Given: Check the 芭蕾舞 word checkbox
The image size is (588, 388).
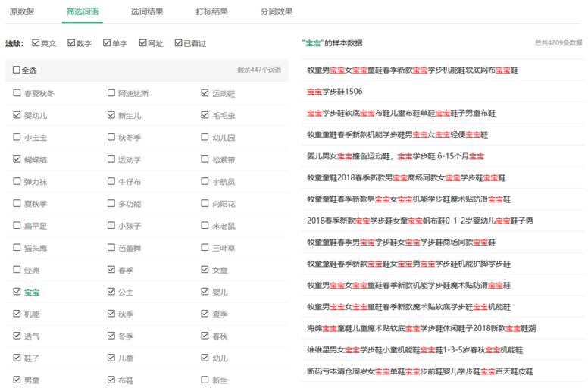Looking at the screenshot, I should (x=111, y=247).
